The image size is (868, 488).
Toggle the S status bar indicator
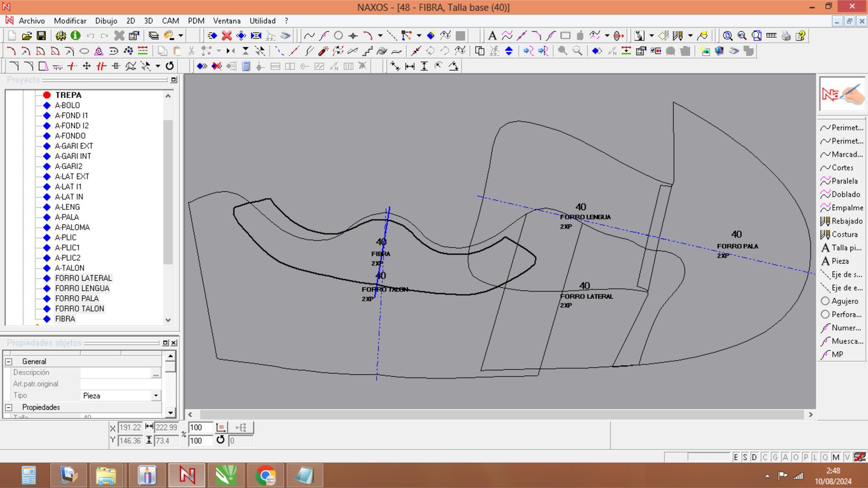click(x=745, y=457)
